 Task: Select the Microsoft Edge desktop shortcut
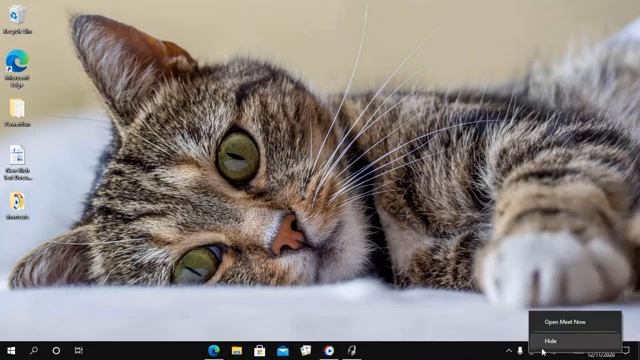17,68
